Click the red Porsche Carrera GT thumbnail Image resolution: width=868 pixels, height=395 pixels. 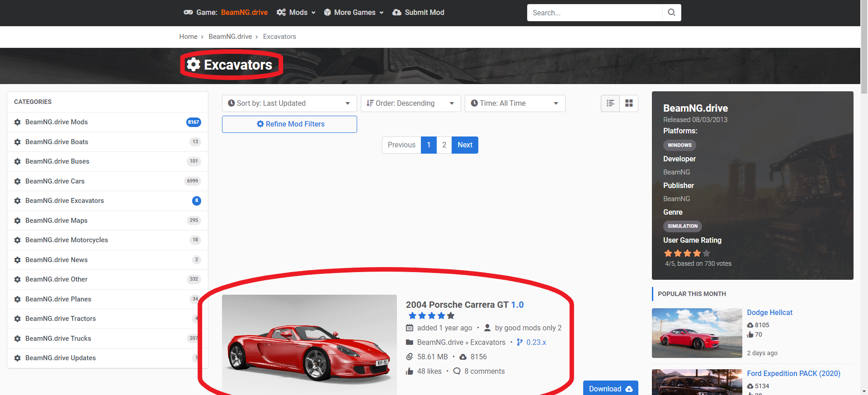(309, 345)
